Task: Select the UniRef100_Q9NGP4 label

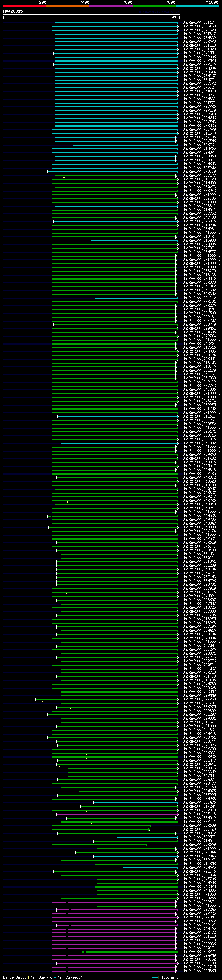Action: [199, 153]
